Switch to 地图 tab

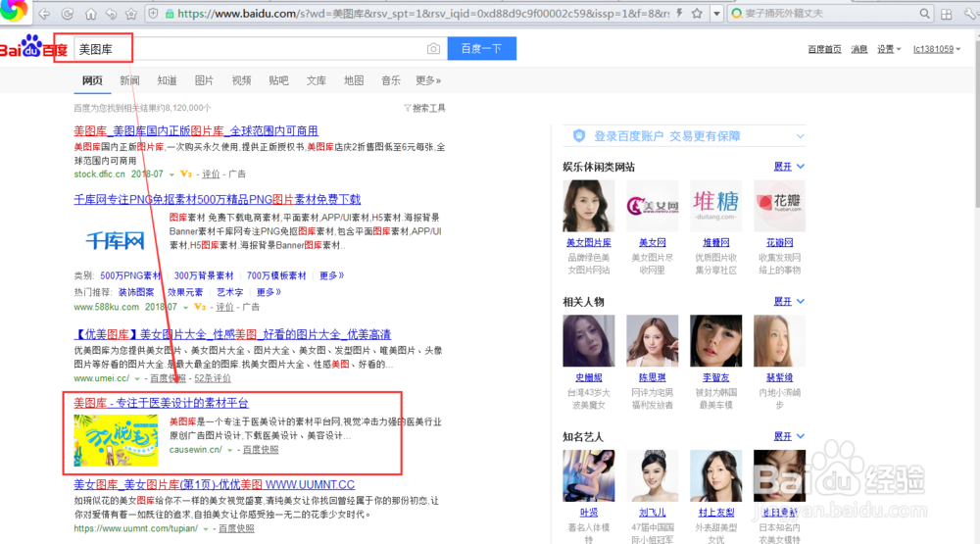pos(354,80)
